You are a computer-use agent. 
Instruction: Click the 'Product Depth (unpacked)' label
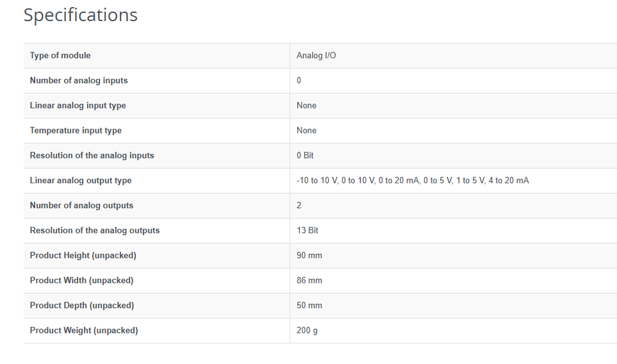coord(82,306)
